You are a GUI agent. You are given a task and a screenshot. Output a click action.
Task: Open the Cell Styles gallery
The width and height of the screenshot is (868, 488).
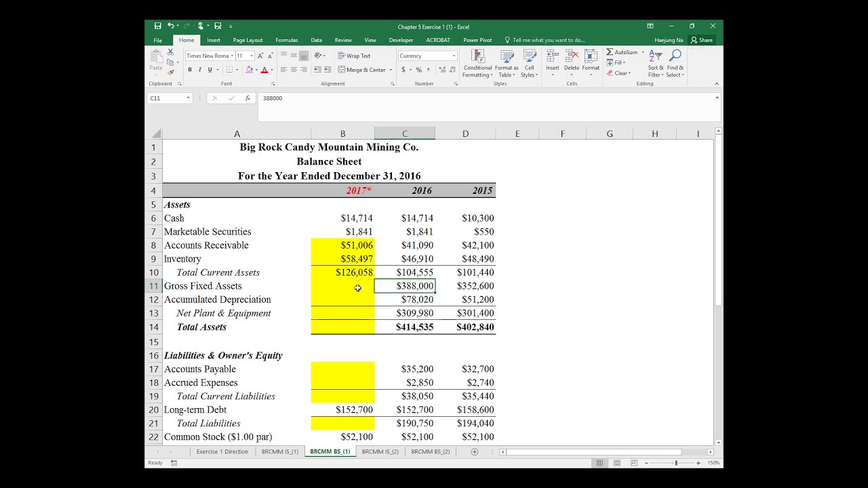[530, 63]
